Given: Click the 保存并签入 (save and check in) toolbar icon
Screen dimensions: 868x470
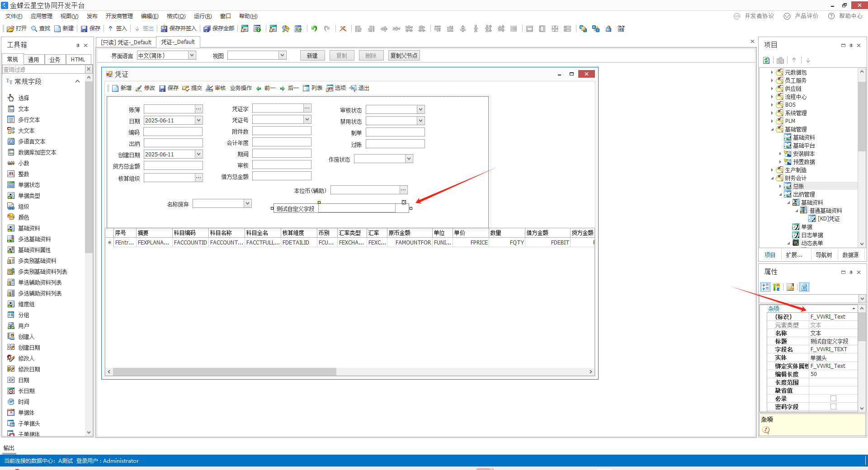Looking at the screenshot, I should click(164, 28).
